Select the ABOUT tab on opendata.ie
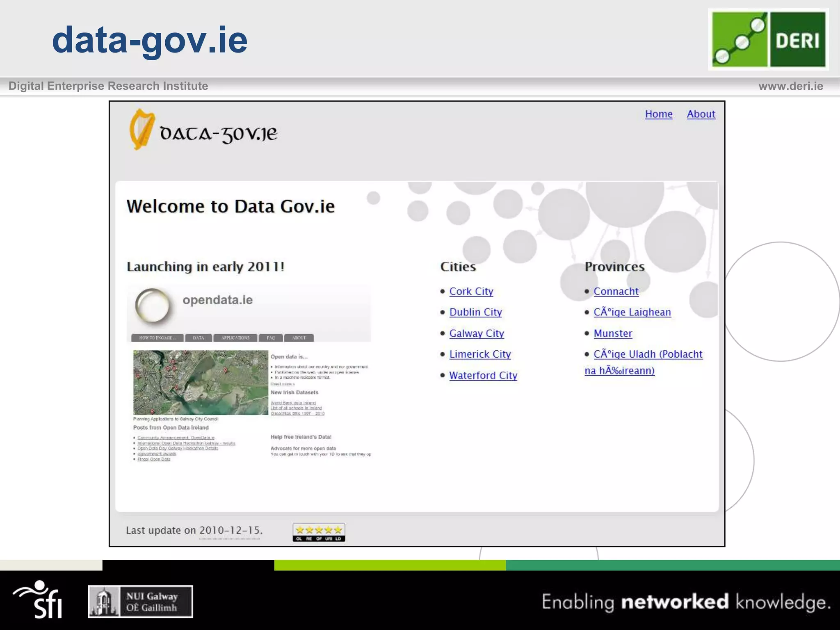This screenshot has width=840, height=630. pyautogui.click(x=299, y=338)
